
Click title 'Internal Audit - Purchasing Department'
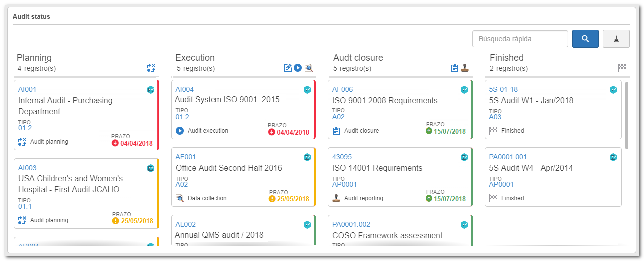(x=65, y=106)
